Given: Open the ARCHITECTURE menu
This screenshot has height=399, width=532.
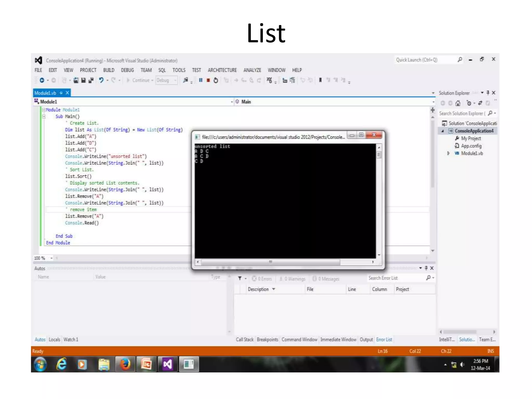Looking at the screenshot, I should (222, 70).
